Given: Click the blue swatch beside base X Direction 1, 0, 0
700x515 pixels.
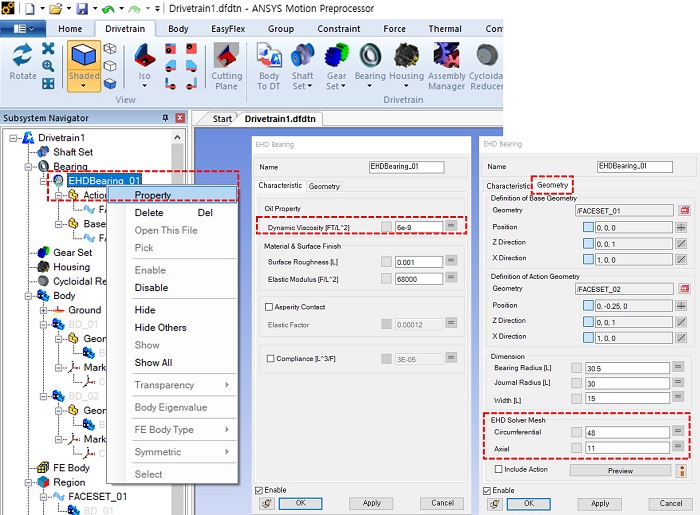Looking at the screenshot, I should 588,259.
